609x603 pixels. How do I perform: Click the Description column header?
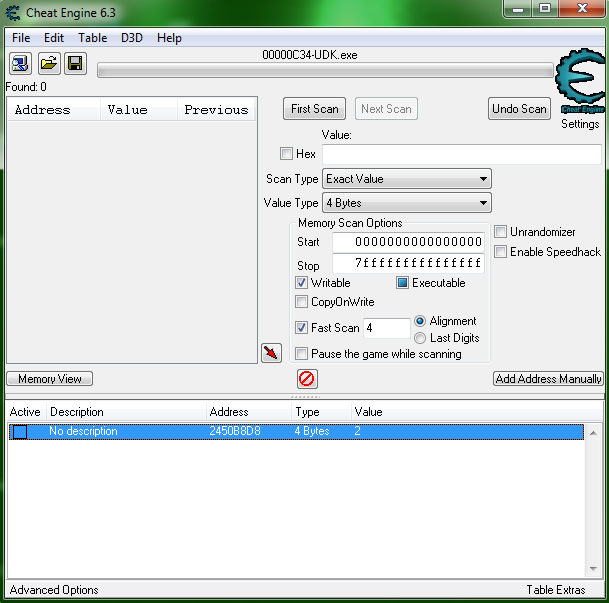pos(126,412)
